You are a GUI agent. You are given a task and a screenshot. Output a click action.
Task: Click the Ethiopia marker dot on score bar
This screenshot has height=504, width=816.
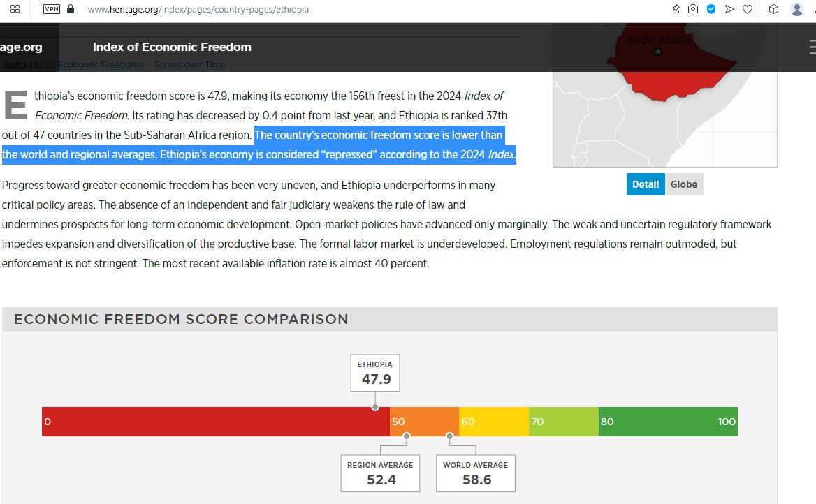click(375, 407)
